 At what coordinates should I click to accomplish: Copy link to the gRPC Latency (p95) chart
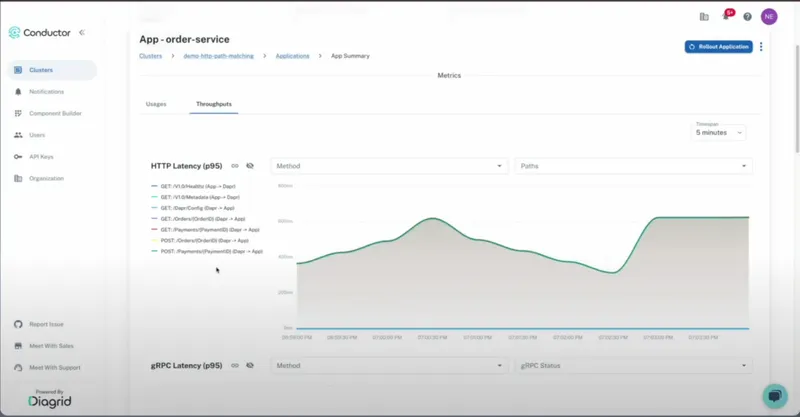(x=235, y=366)
